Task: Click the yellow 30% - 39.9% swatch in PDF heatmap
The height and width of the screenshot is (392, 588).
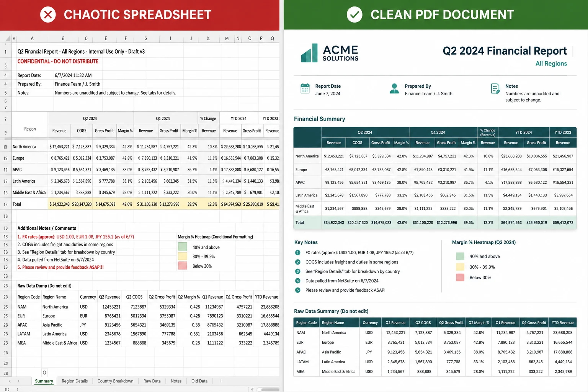Action: point(460,267)
